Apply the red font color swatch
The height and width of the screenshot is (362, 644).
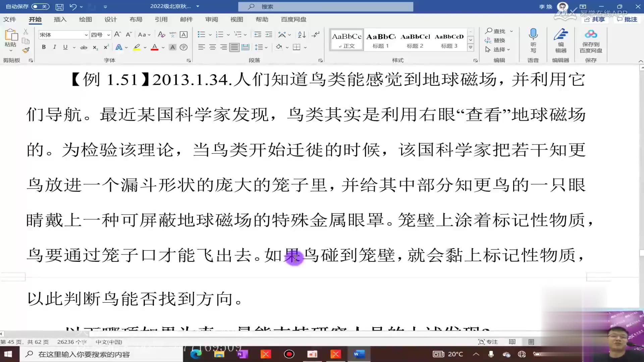(154, 47)
